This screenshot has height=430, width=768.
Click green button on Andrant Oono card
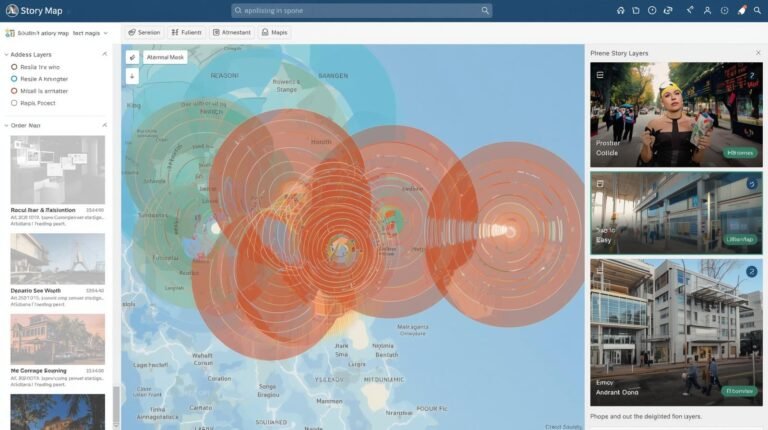click(740, 391)
